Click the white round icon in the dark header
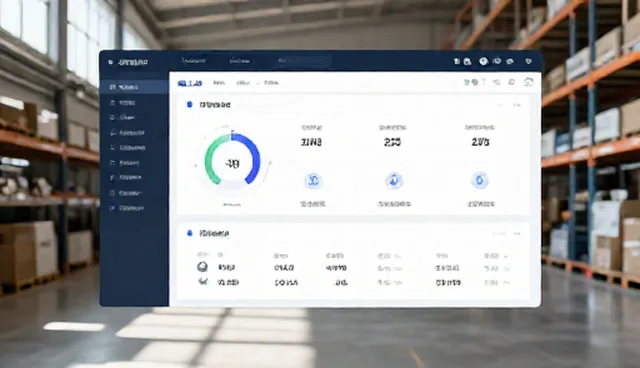Image resolution: width=640 pixels, height=368 pixels. pyautogui.click(x=483, y=61)
